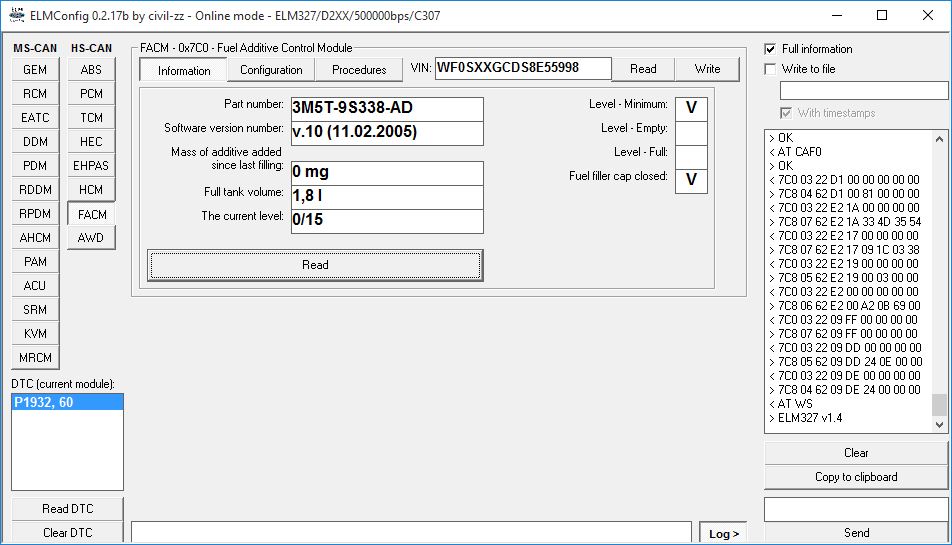952x545 pixels.
Task: Uncheck the Full information checkbox
Action: (x=770, y=49)
